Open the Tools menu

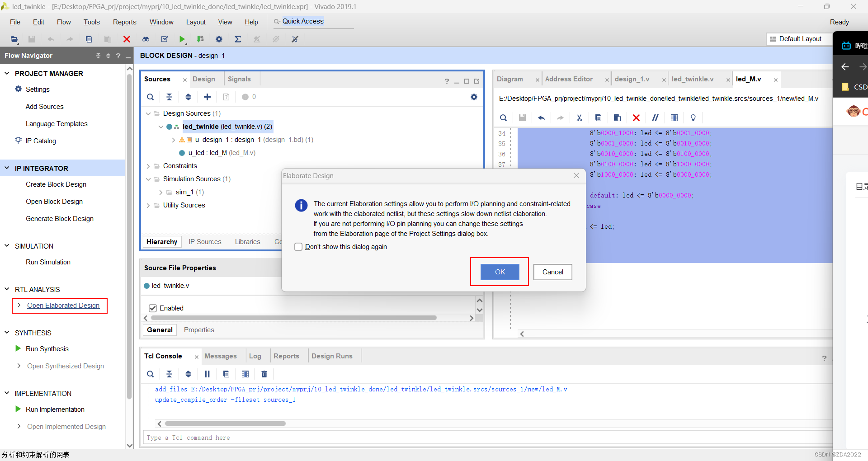[x=91, y=22]
